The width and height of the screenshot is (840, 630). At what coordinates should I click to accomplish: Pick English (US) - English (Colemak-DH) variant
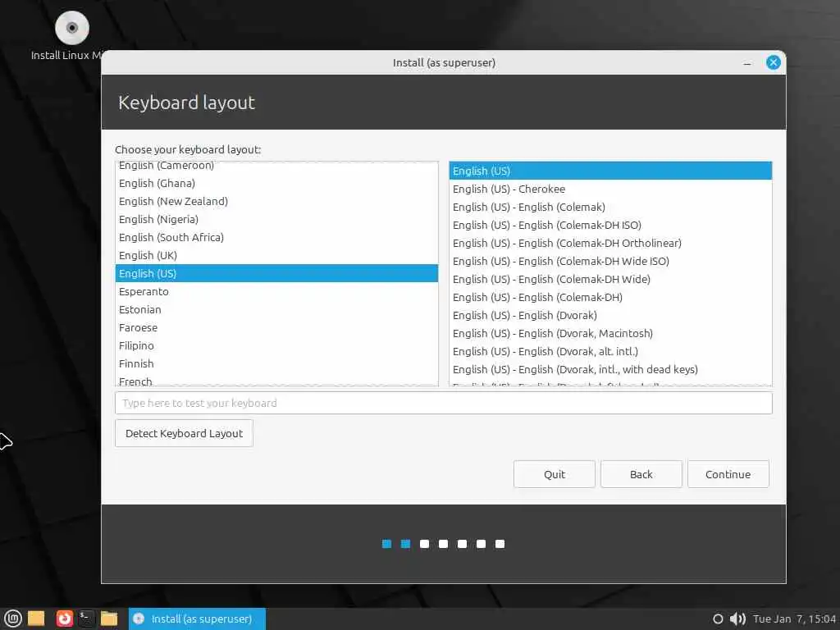click(610, 297)
